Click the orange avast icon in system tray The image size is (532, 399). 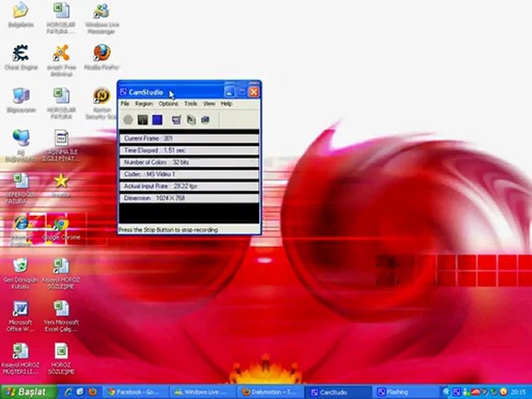[503, 392]
